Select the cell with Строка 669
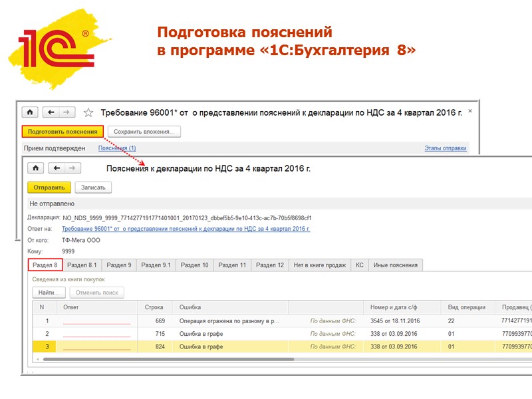 click(x=155, y=321)
